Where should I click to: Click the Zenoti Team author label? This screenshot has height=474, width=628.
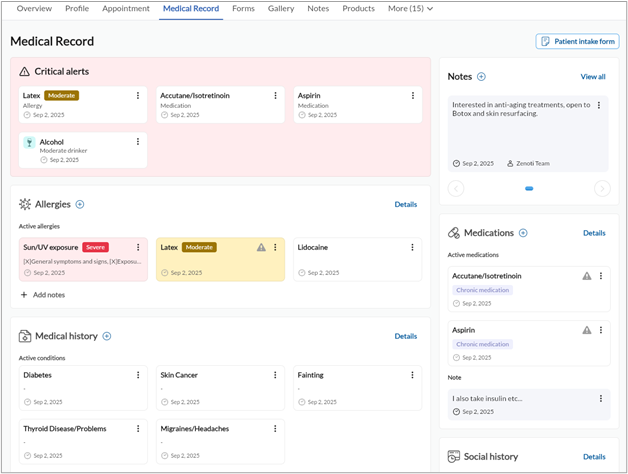(528, 163)
